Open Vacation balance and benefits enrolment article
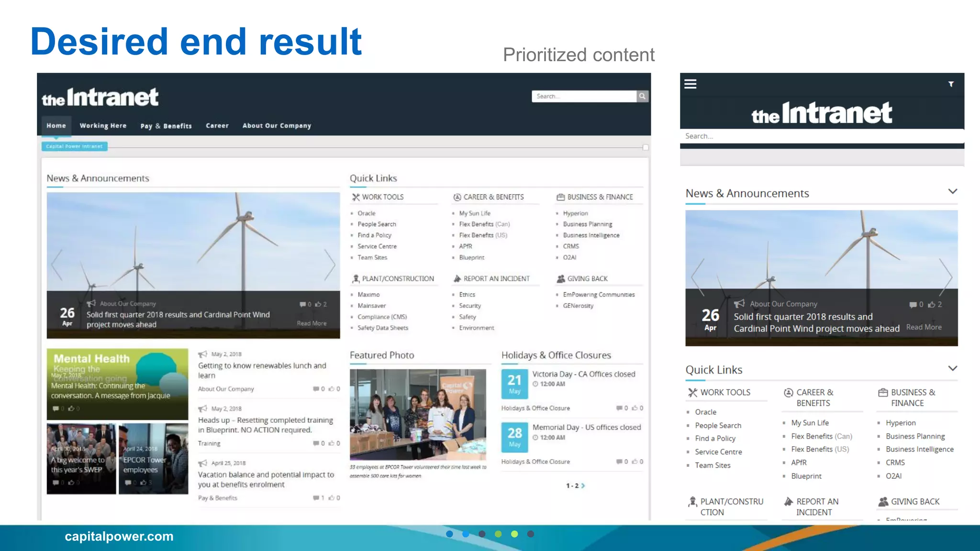980x551 pixels. pyautogui.click(x=266, y=480)
